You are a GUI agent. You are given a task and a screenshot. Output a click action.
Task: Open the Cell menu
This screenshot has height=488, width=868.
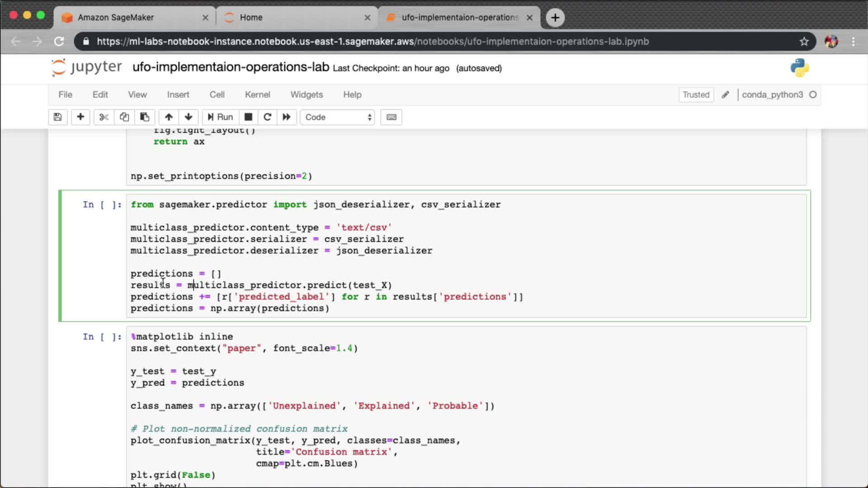tap(217, 94)
